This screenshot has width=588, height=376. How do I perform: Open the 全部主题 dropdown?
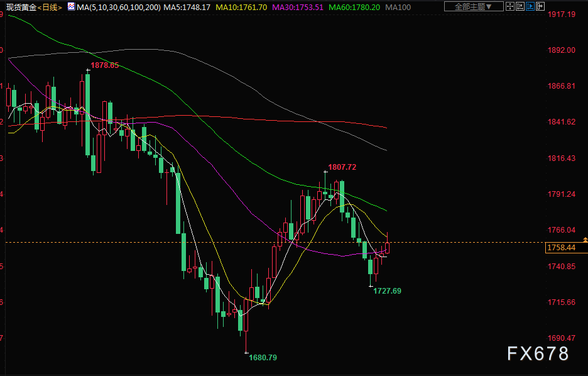point(474,6)
